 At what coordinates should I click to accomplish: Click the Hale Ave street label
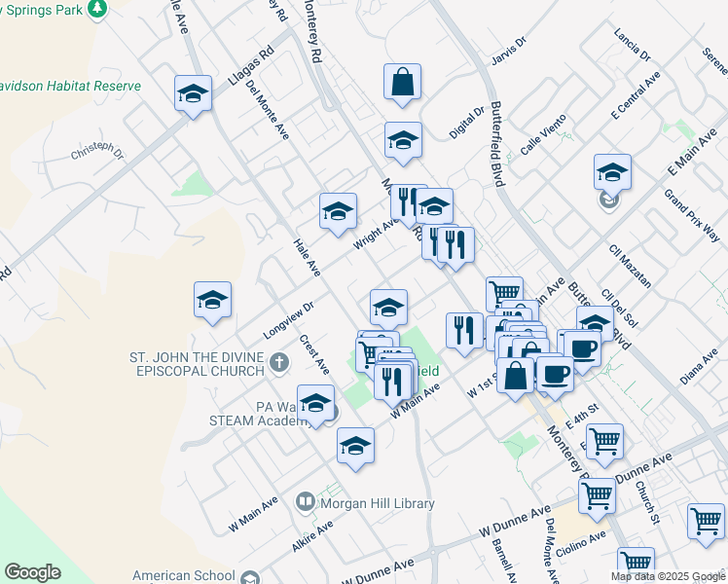tap(307, 258)
